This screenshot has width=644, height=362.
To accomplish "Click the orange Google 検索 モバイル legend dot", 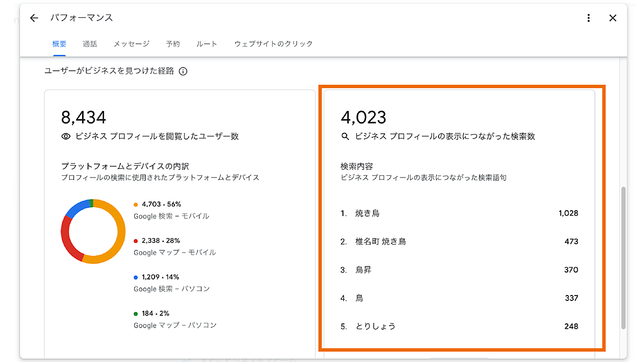I will pos(136,205).
